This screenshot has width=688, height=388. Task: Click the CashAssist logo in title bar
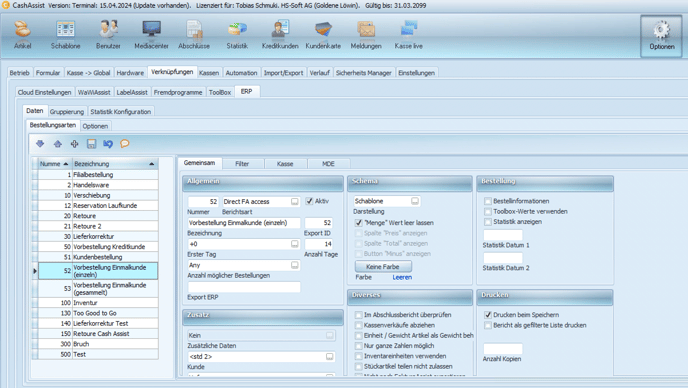6,5
